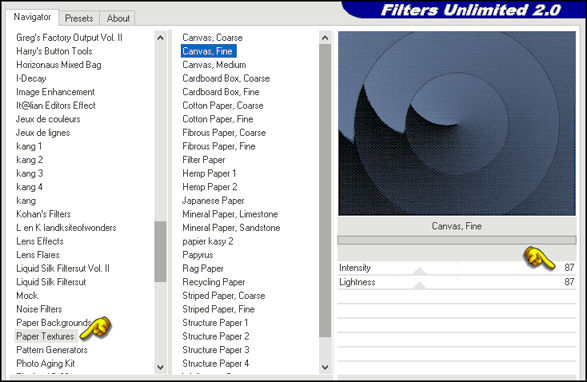Choose Paper Backgrounds category

(54, 322)
